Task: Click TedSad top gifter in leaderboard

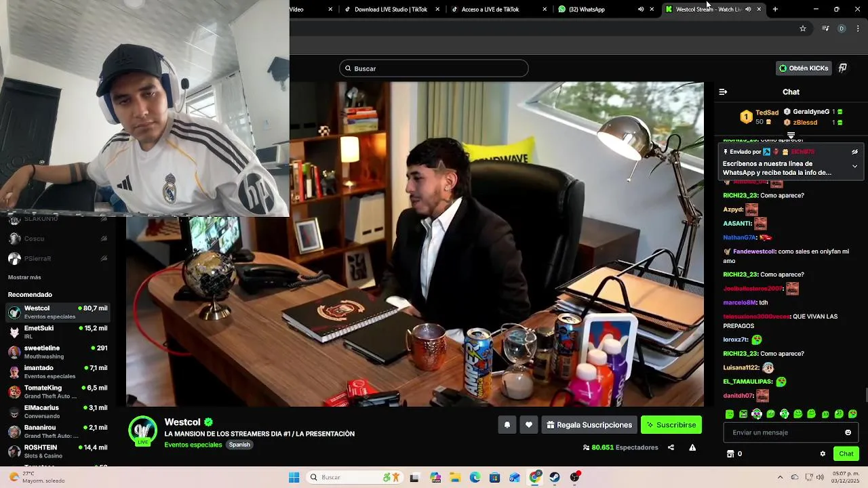Action: (x=759, y=117)
